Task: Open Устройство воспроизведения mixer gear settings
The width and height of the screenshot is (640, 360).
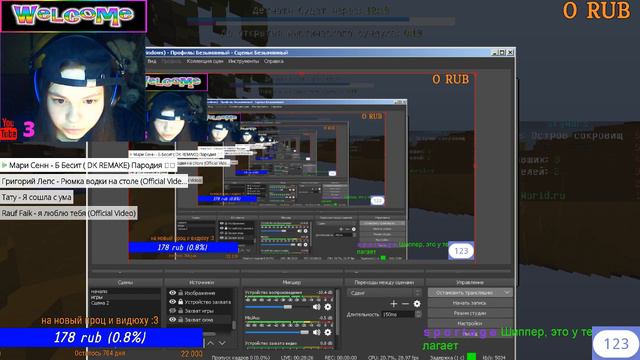Action: point(327,307)
